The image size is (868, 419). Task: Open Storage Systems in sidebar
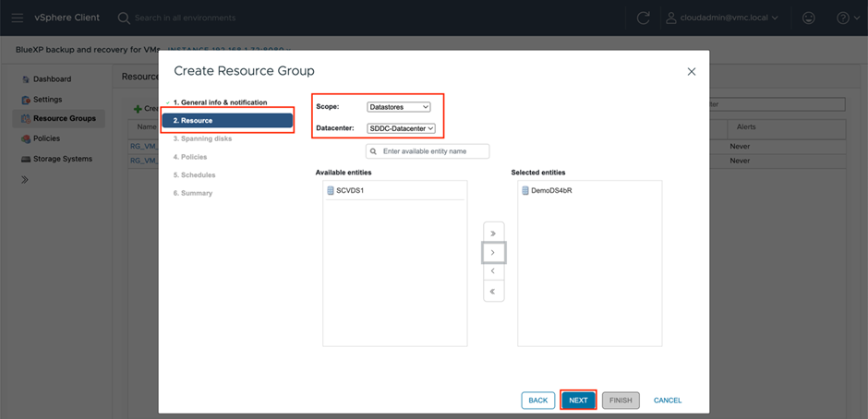point(62,159)
